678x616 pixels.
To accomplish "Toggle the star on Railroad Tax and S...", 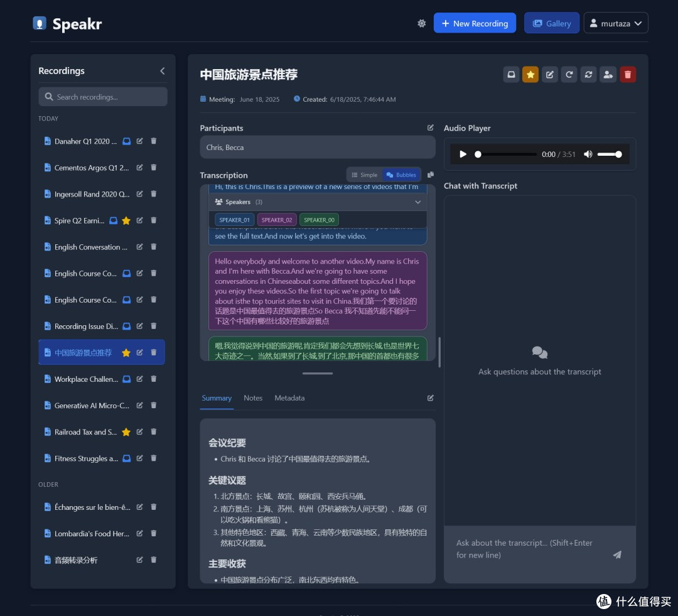I will (x=126, y=432).
